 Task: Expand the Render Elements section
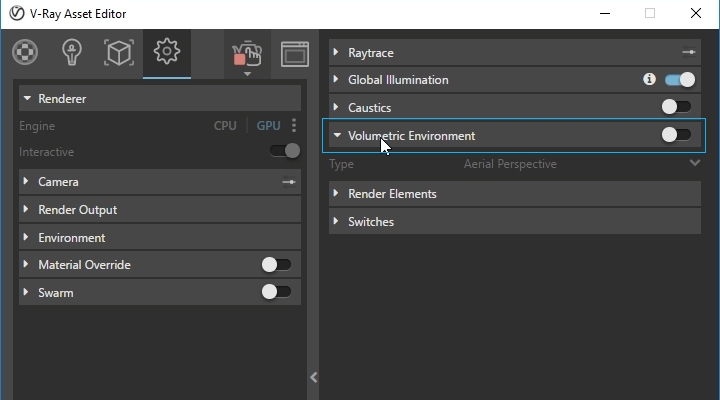(x=392, y=194)
